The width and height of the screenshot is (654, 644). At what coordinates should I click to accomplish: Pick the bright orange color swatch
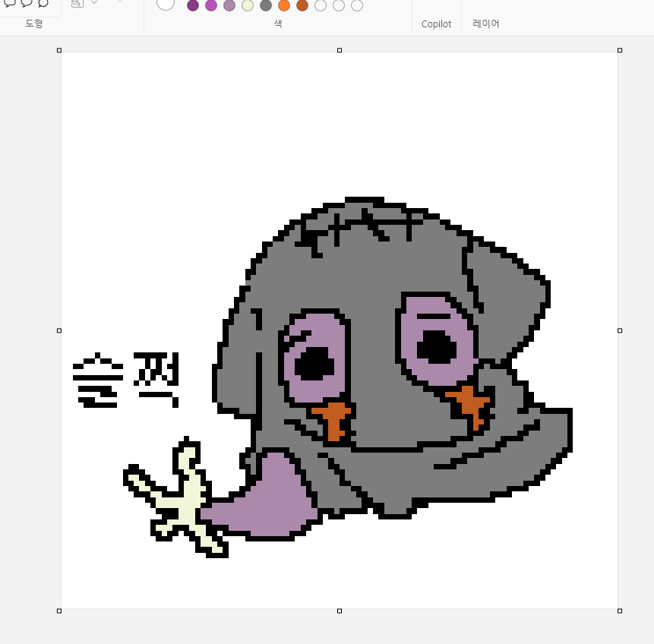(284, 5)
